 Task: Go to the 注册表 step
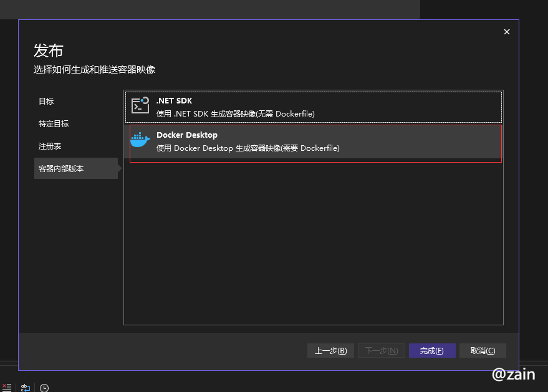(x=50, y=146)
